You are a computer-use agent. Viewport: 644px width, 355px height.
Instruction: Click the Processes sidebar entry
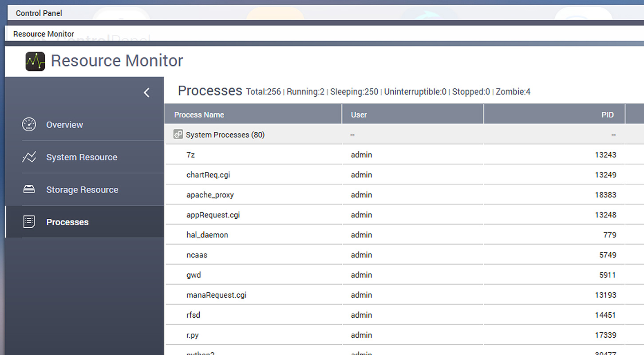pos(67,222)
